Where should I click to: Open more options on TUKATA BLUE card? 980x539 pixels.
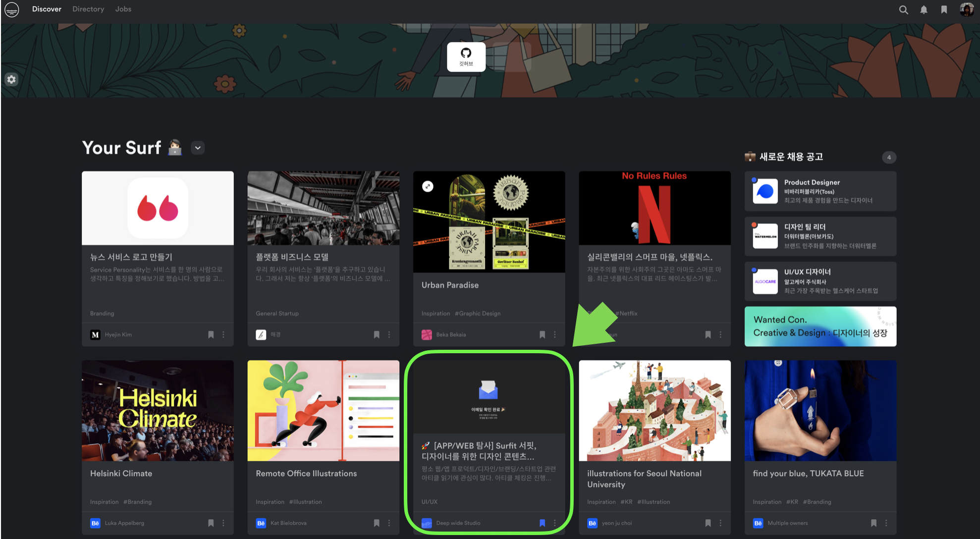886,523
